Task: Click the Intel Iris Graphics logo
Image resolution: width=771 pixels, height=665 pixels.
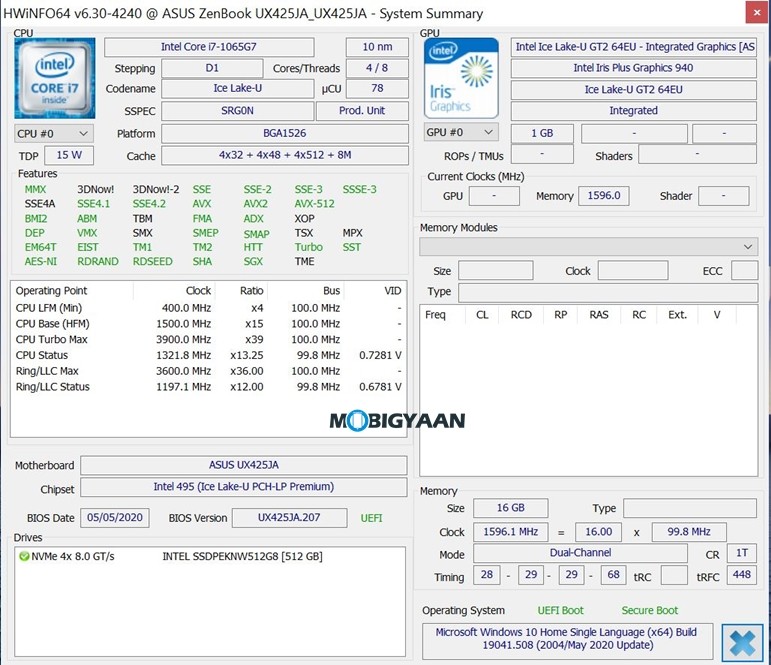Action: 461,78
